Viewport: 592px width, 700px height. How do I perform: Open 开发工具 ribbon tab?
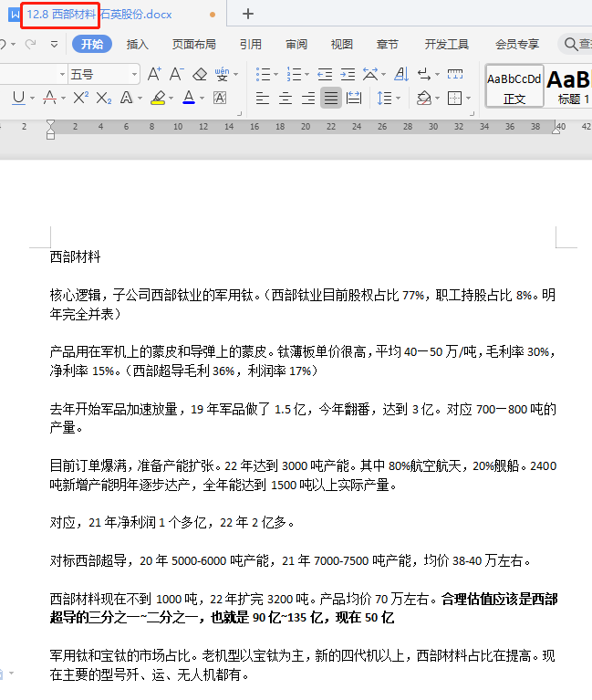pyautogui.click(x=447, y=44)
